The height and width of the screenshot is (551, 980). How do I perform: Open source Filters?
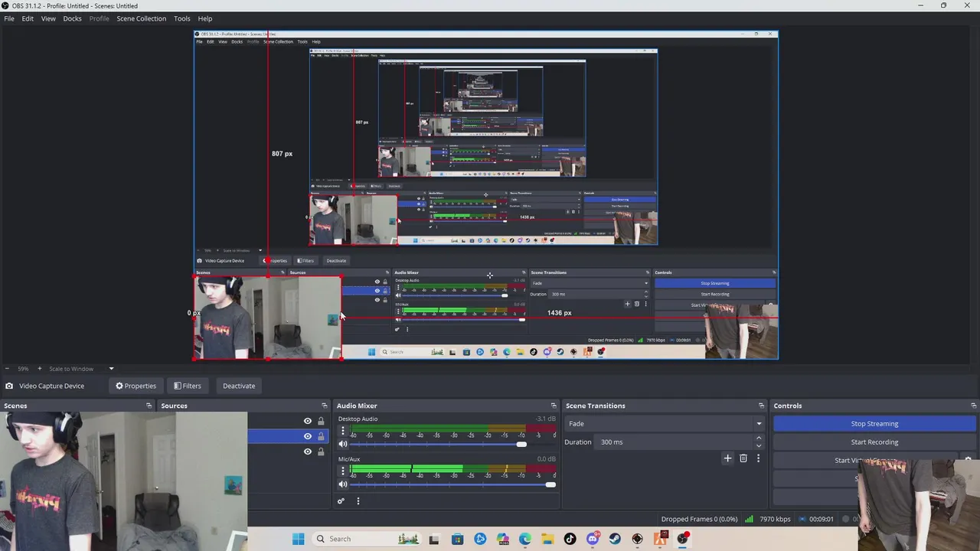click(x=188, y=386)
